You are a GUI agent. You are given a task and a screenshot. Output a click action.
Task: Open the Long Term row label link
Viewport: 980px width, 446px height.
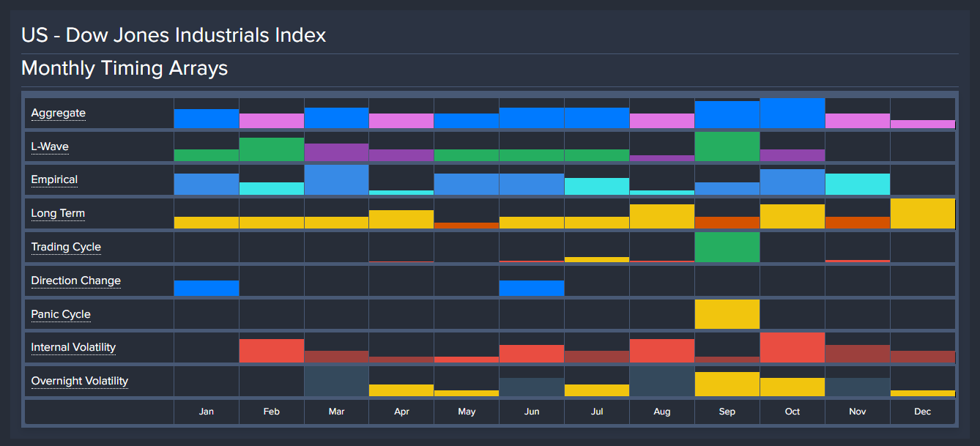coord(58,213)
